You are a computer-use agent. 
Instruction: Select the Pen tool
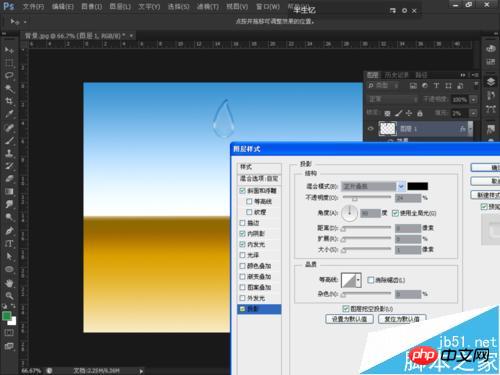[x=9, y=231]
